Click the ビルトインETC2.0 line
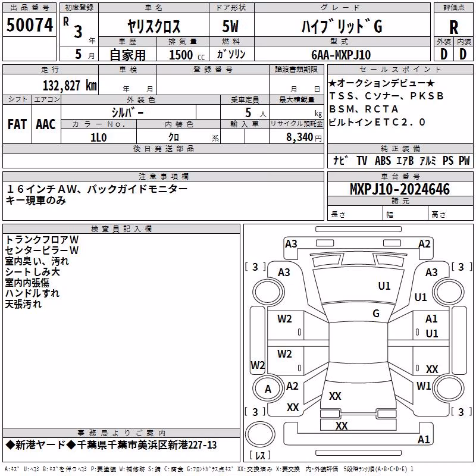The height and width of the screenshot is (476, 476). [x=377, y=122]
